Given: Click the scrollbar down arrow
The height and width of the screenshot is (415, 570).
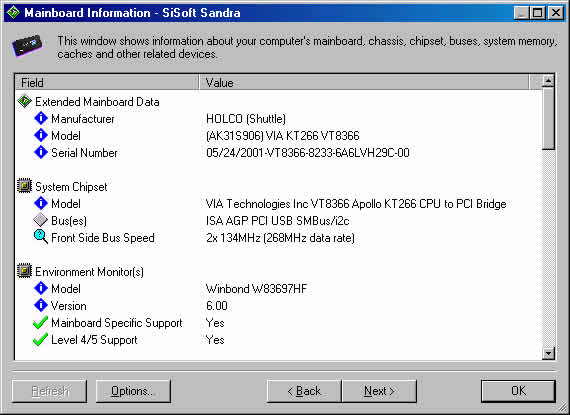Looking at the screenshot, I should tap(548, 353).
